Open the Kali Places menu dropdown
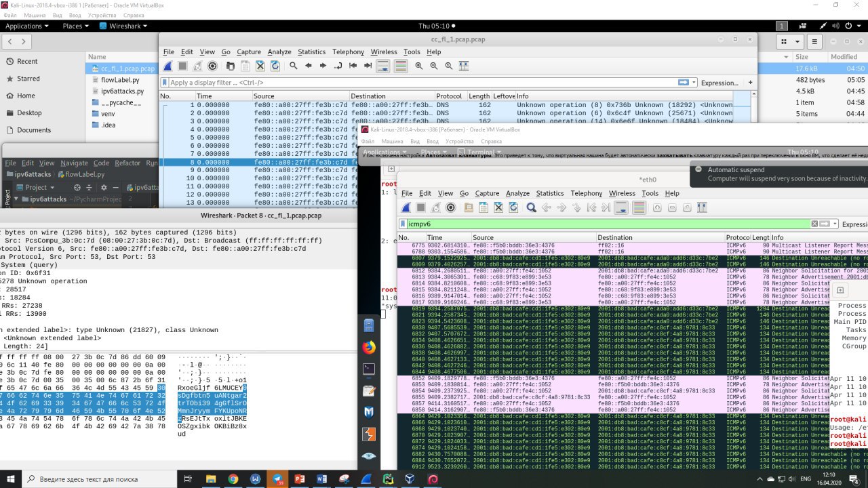Image resolution: width=868 pixels, height=488 pixels. pos(76,26)
